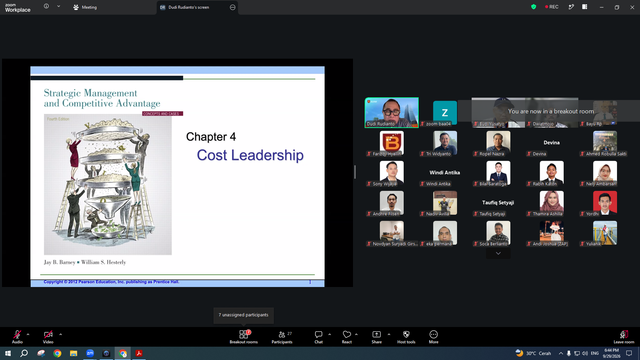
Task: Click the divider handle beside the shared screen
Action: [x=355, y=172]
